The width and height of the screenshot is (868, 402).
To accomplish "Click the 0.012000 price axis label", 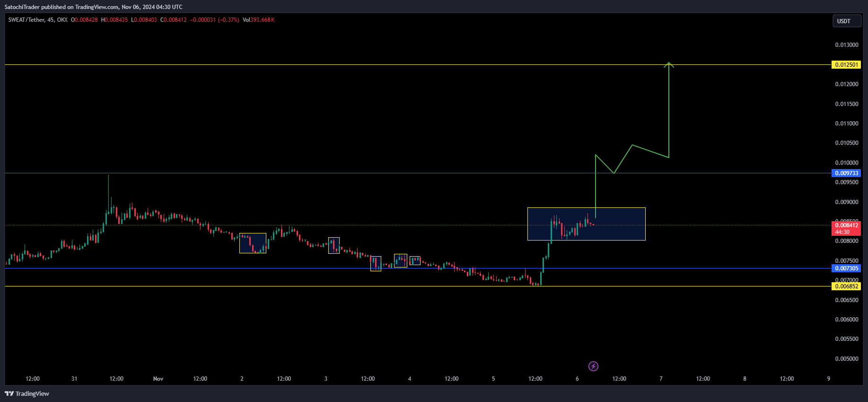I will coord(846,84).
